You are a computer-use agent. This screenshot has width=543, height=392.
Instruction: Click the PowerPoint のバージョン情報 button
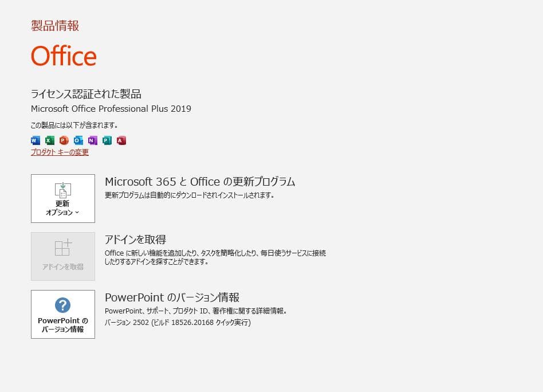[62, 313]
